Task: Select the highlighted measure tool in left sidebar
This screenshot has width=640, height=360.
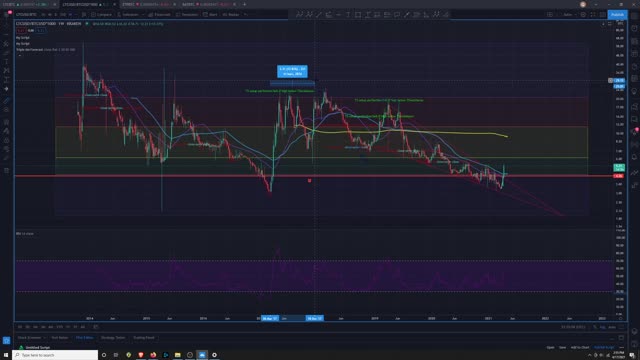Action: point(6,100)
